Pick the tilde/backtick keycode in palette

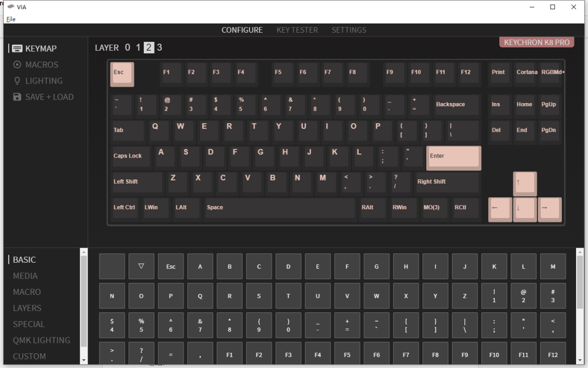[x=377, y=325]
